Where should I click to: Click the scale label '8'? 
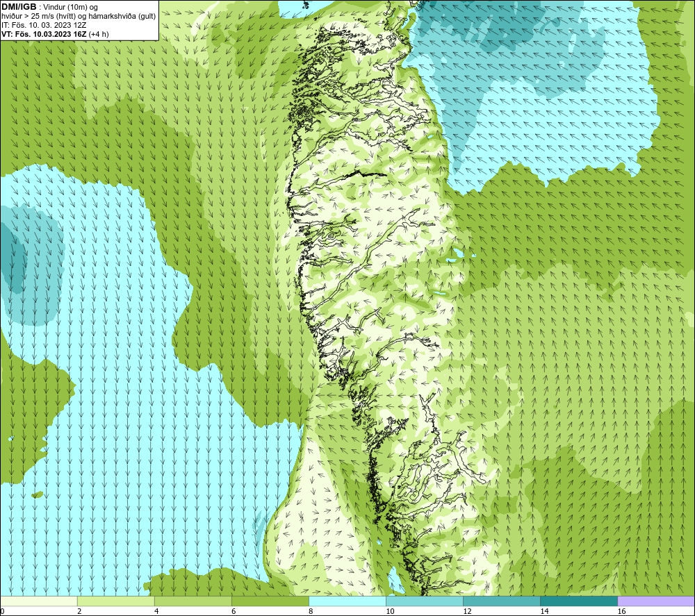click(311, 612)
